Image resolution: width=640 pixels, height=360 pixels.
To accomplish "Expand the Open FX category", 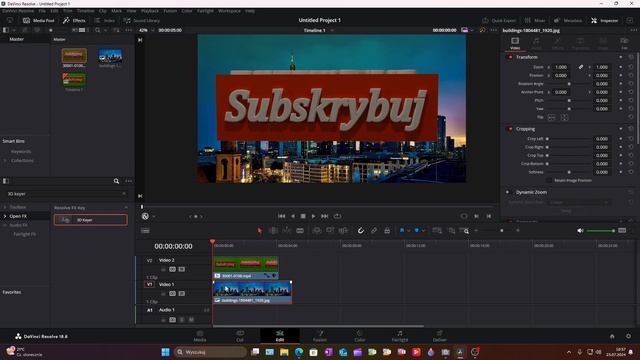I will [x=5, y=216].
